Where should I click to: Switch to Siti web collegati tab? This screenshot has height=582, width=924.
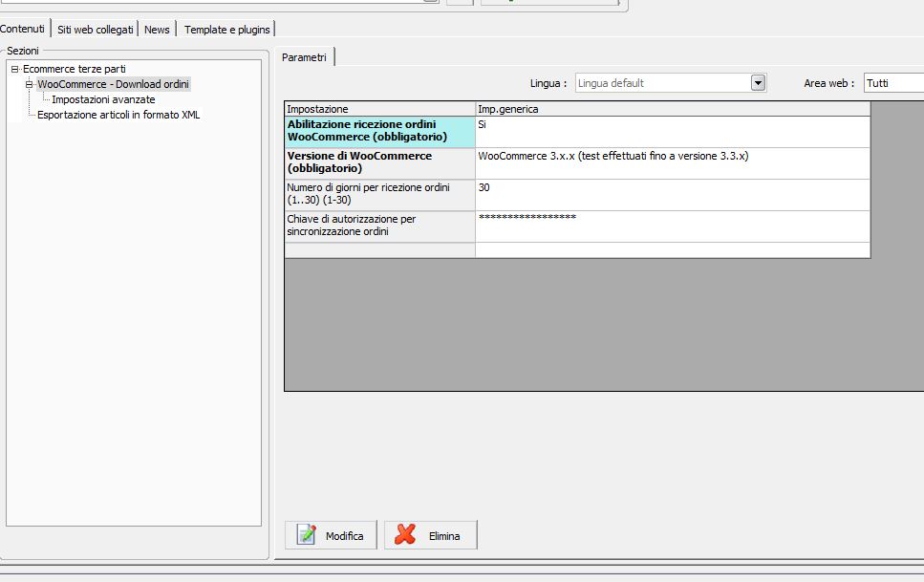tap(95, 30)
